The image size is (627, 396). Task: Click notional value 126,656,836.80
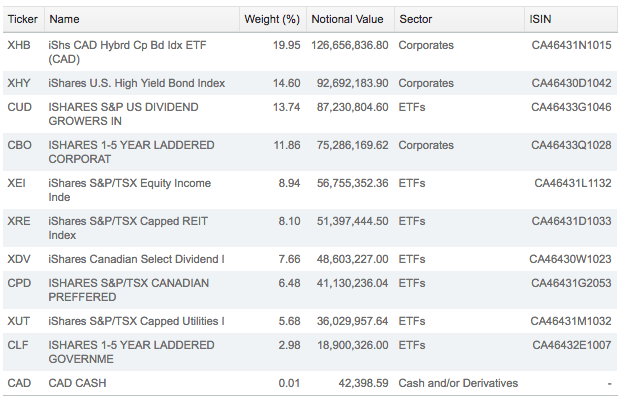point(349,45)
